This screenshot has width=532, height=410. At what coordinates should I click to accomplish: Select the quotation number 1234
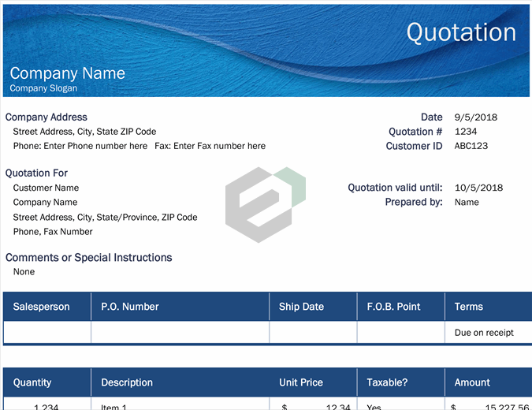tap(466, 132)
